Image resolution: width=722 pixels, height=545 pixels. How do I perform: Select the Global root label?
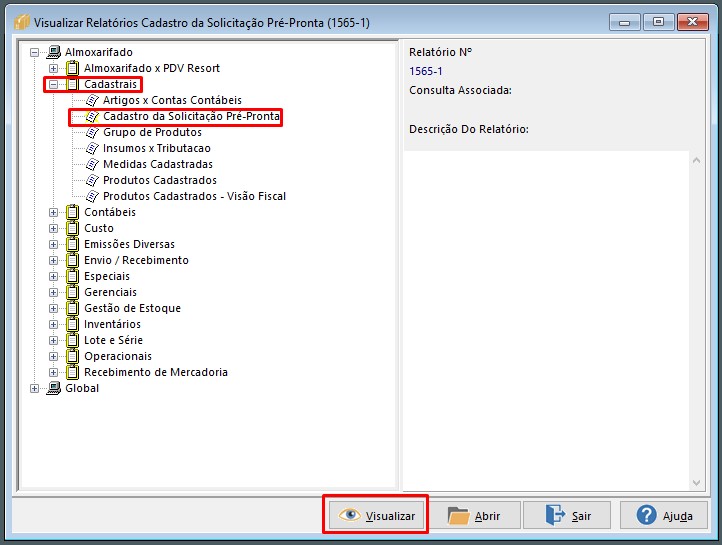(82, 388)
